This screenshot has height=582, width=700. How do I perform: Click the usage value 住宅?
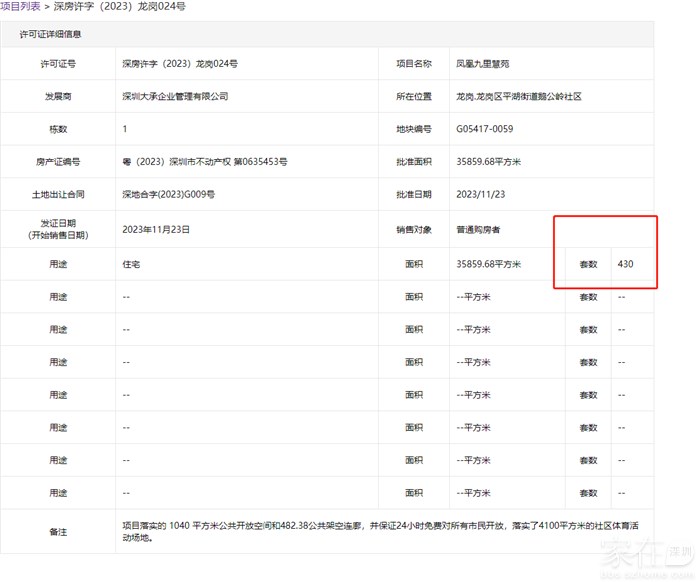[131, 264]
